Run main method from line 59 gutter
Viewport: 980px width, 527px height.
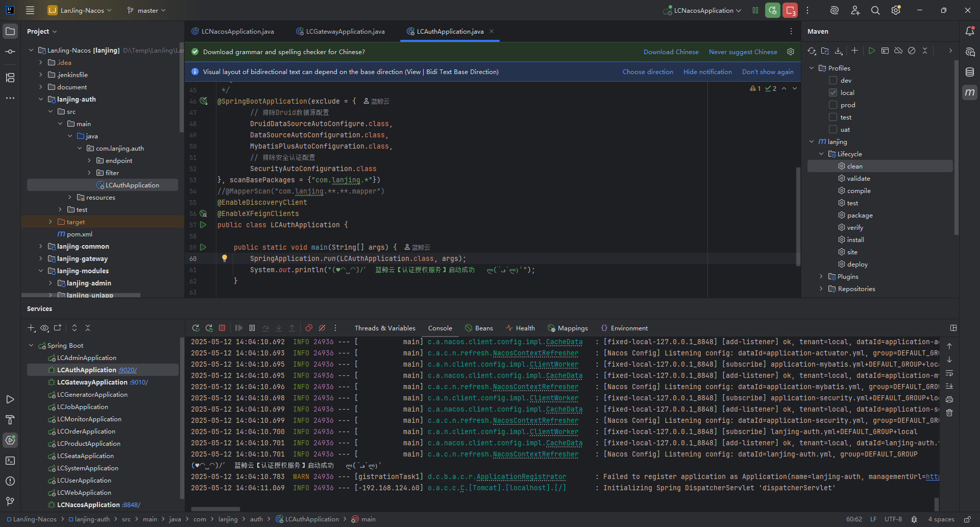[x=203, y=247]
